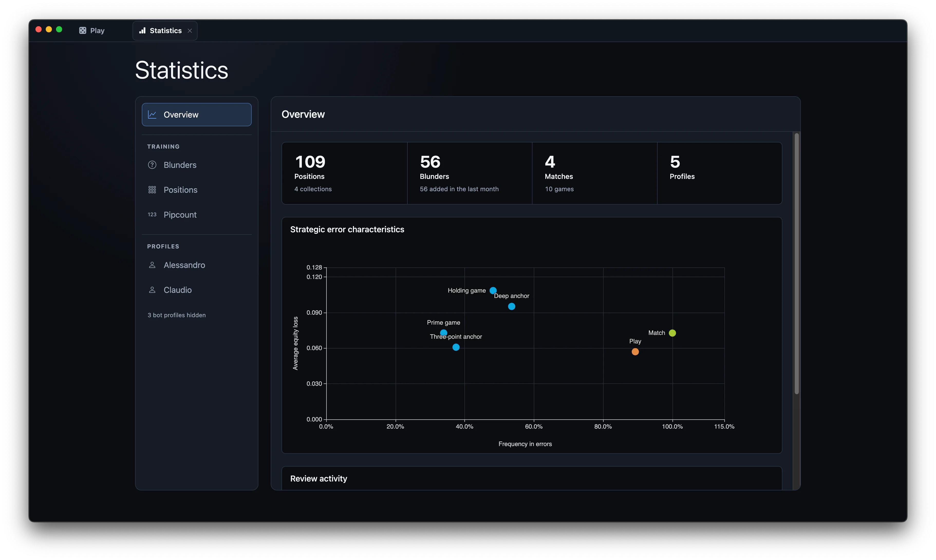Click the Holding game data point
The image size is (936, 560).
(x=493, y=291)
